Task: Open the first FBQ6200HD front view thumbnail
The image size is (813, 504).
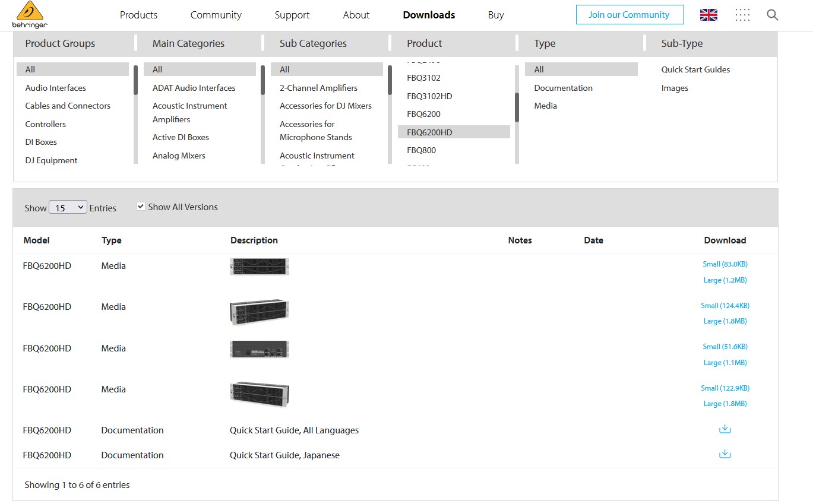Action: click(x=260, y=267)
